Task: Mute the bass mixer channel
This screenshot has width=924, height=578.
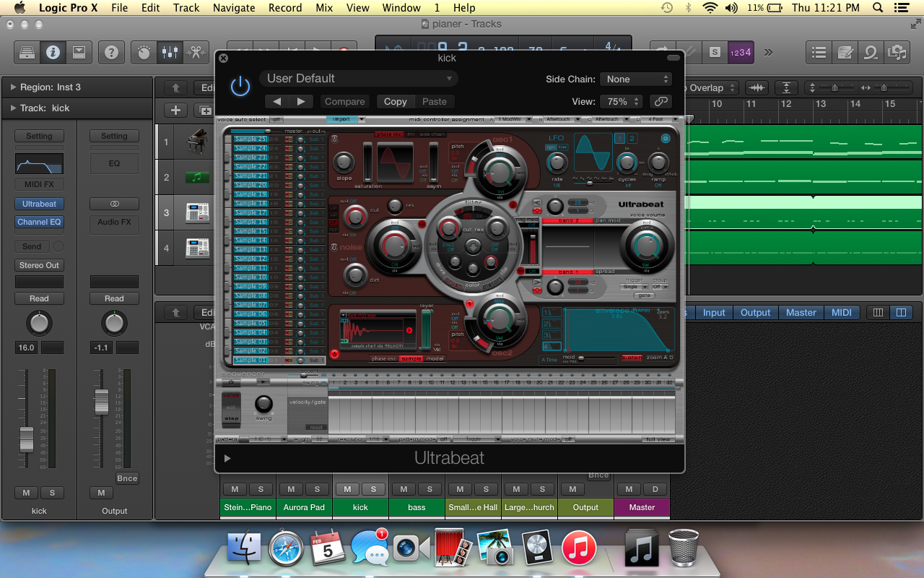Action: 404,489
